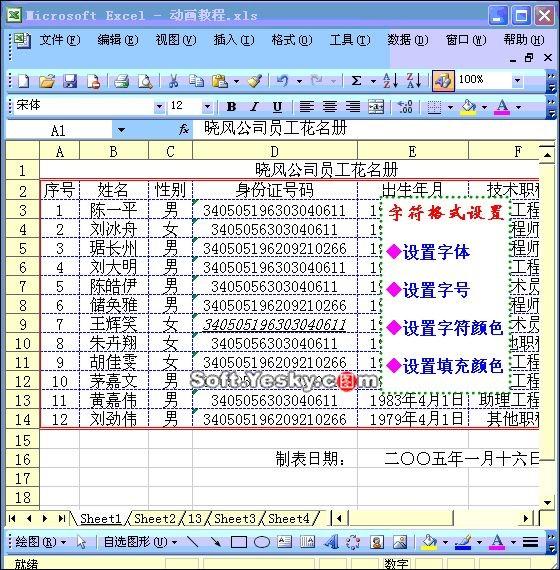Expand the 100% zoom dropdown

pos(517,80)
